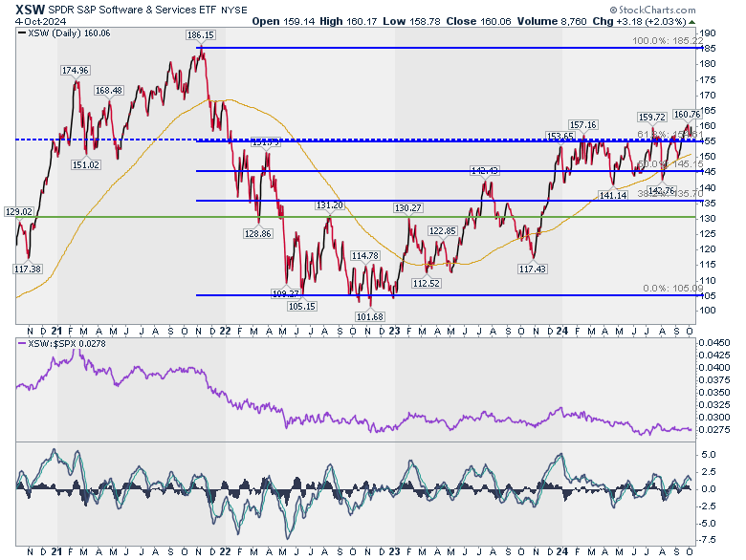Click the 129.02 price label

click(x=18, y=211)
